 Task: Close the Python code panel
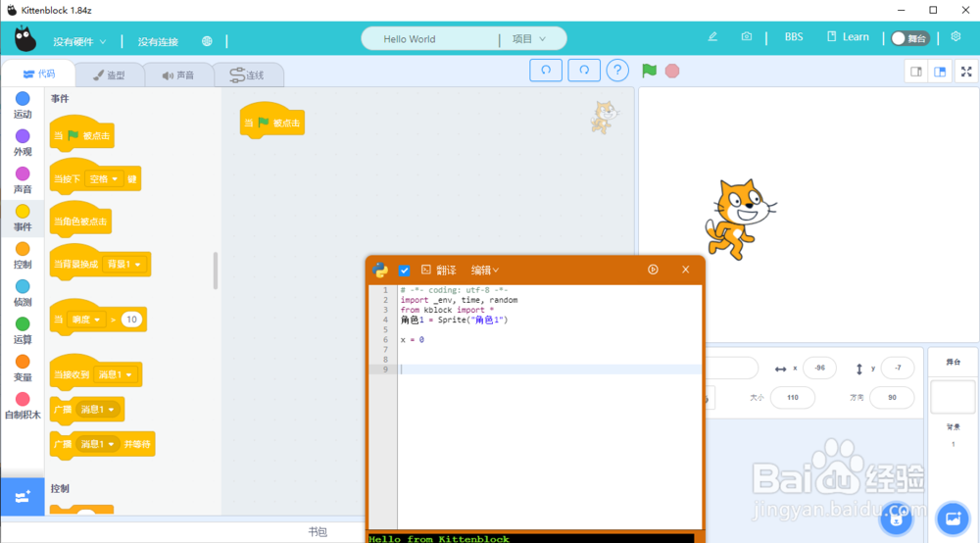click(686, 270)
